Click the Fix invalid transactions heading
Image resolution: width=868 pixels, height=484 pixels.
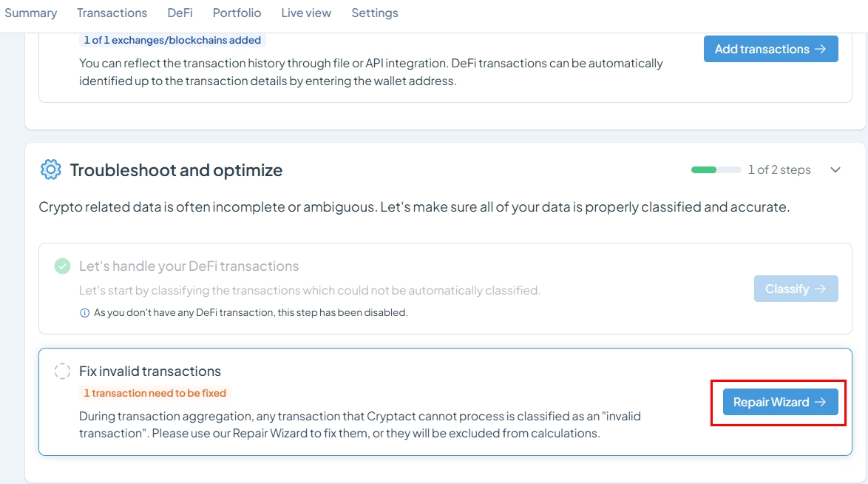(x=150, y=371)
